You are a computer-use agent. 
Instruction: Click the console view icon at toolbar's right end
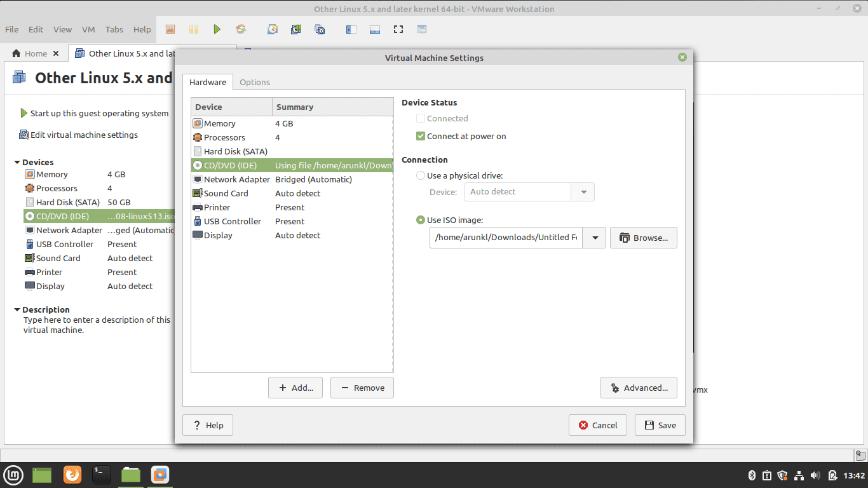(422, 29)
